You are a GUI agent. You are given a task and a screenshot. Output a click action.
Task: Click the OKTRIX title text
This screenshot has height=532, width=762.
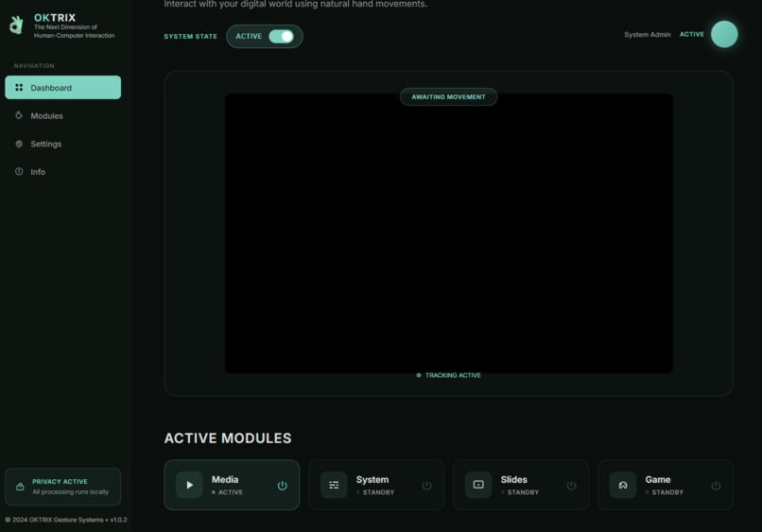55,18
